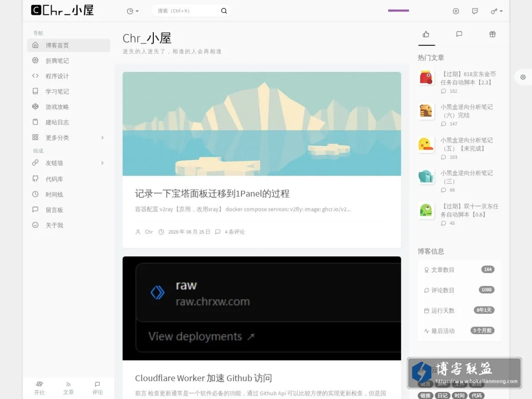The height and width of the screenshot is (399, 532).
Task: Click the yellow duck avatar thumbnail
Action: (426, 144)
